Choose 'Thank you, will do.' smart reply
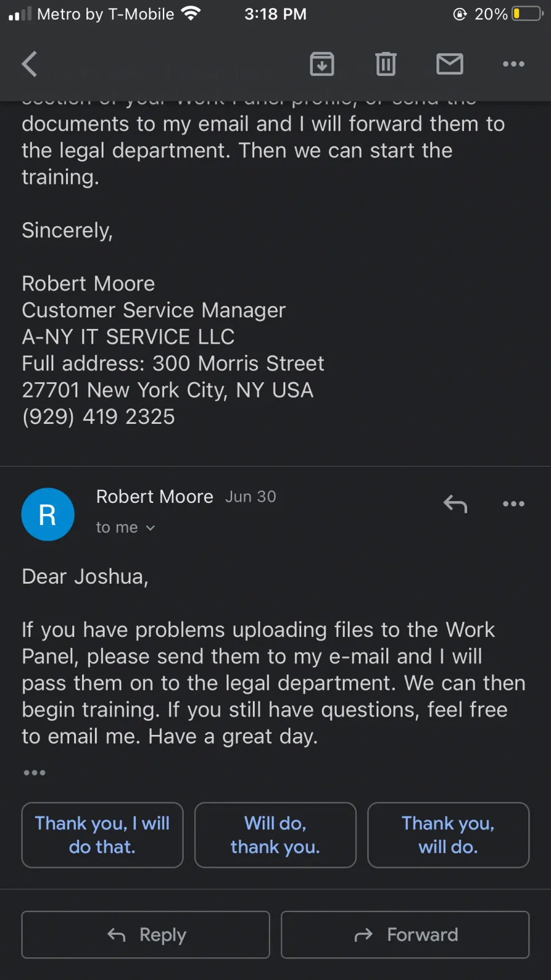551x980 pixels. (448, 835)
